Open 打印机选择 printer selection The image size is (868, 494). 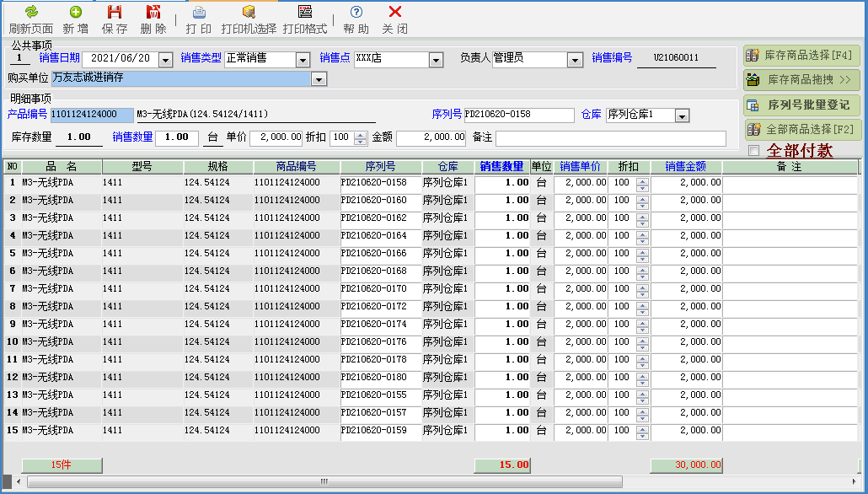coord(249,13)
